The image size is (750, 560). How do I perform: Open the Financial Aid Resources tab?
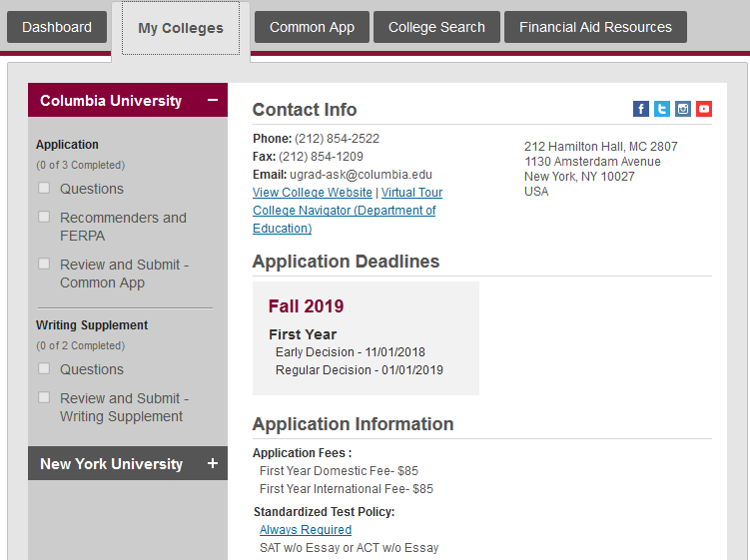click(595, 27)
